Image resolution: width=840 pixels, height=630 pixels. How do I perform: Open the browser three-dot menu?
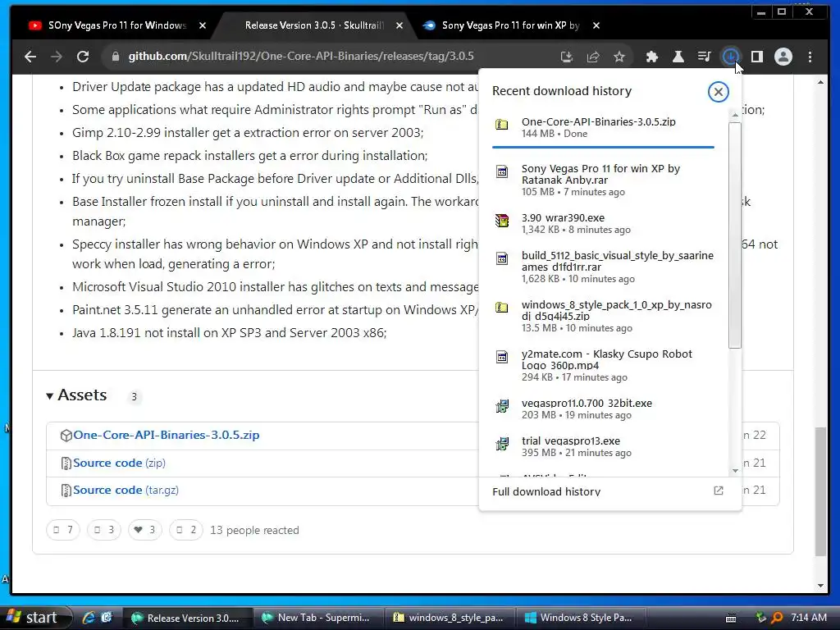pyautogui.click(x=810, y=57)
